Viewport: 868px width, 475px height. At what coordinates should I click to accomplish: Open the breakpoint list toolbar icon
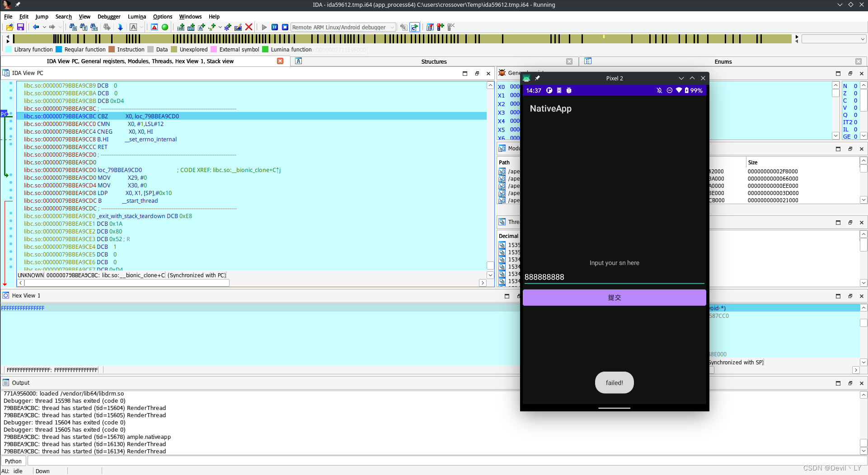430,27
